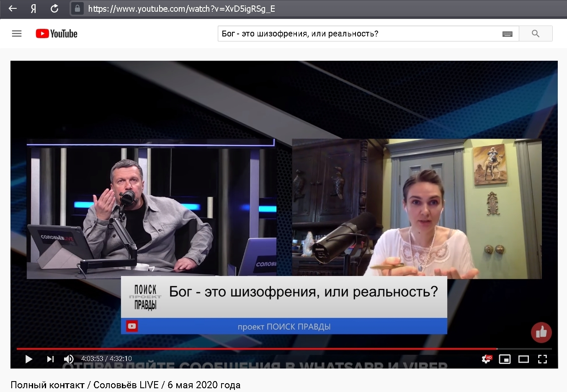Open the YouTube hamburger guide menu
The image size is (567, 392).
point(17,34)
